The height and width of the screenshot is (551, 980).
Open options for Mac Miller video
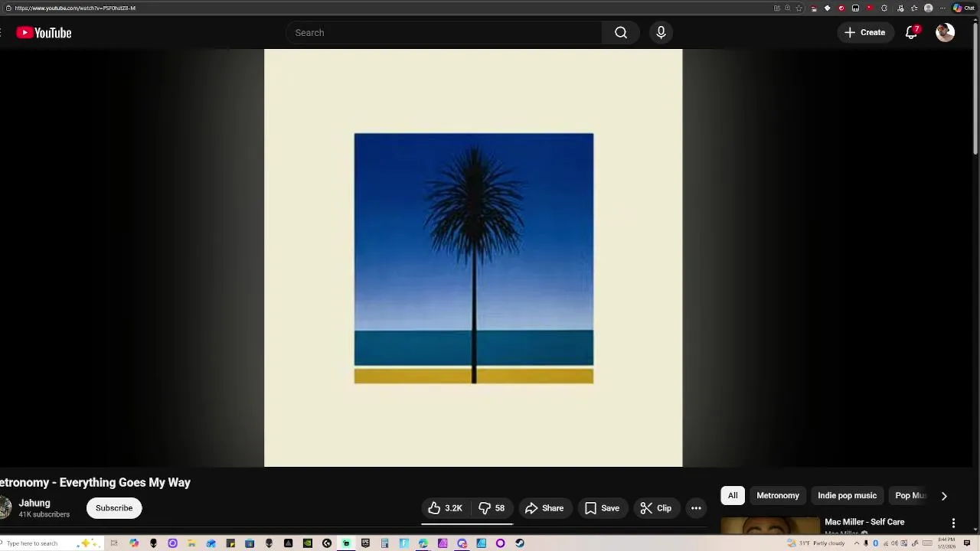click(x=953, y=523)
